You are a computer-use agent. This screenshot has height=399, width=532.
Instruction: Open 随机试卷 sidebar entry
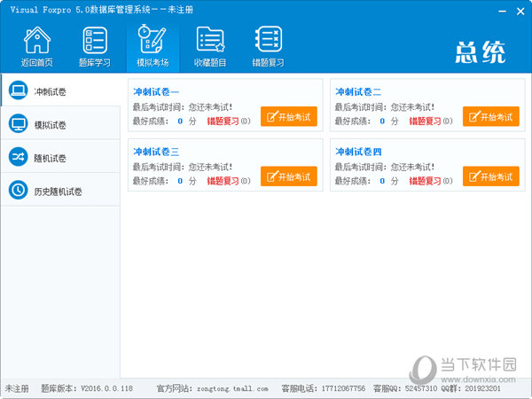pos(60,156)
